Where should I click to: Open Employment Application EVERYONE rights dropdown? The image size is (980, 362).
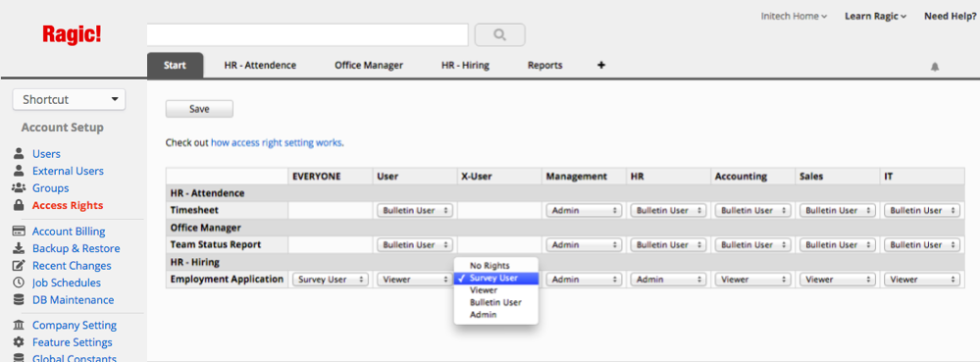pos(331,280)
